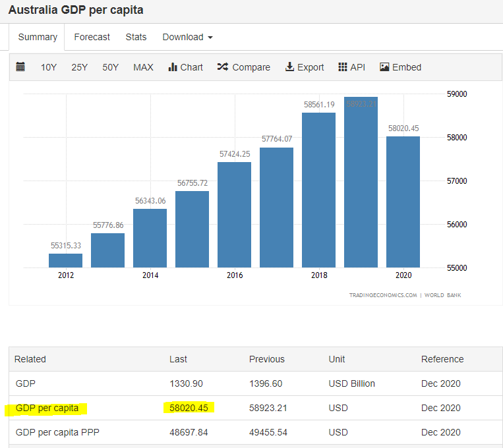Choose the 50Y time range

110,67
